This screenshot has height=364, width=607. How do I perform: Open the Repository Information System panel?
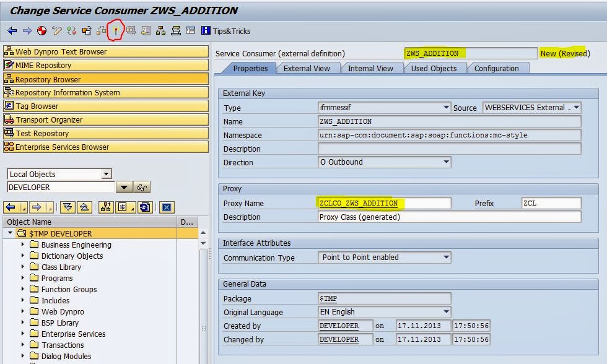(x=69, y=92)
